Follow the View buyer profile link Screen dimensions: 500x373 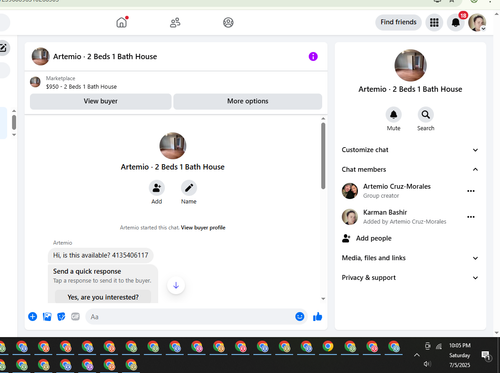tap(203, 228)
